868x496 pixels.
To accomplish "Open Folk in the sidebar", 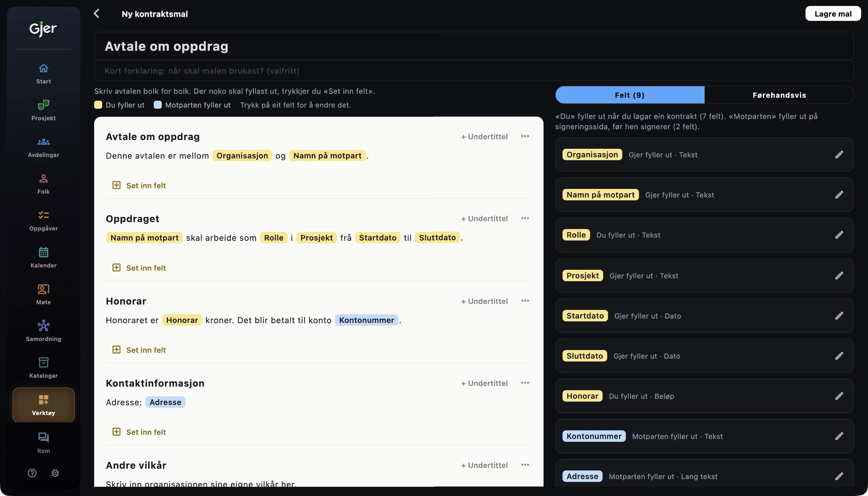I will click(43, 184).
